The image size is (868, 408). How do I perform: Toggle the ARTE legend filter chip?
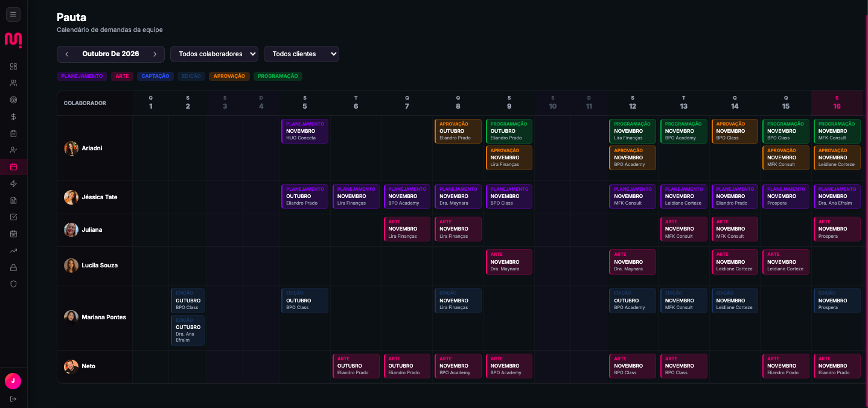[x=123, y=77]
